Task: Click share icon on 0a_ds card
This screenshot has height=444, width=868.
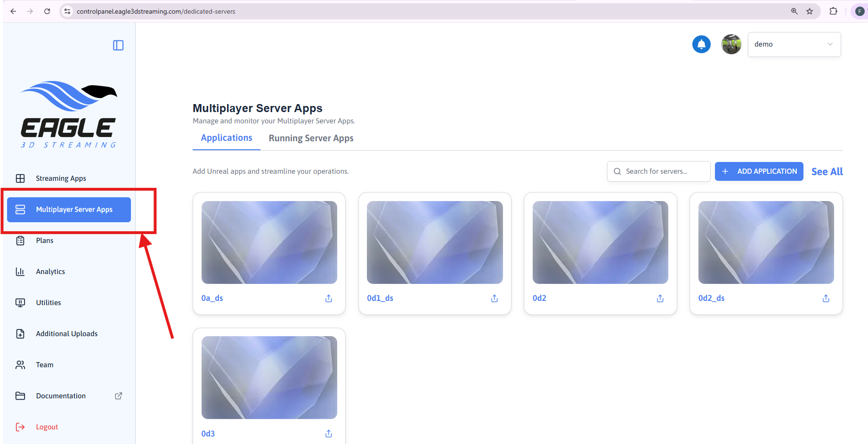Action: point(329,299)
